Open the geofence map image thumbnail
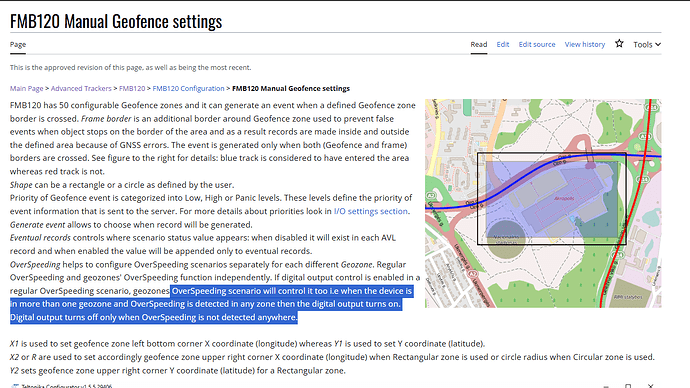Viewport: 690px width, 388px height. tap(543, 203)
